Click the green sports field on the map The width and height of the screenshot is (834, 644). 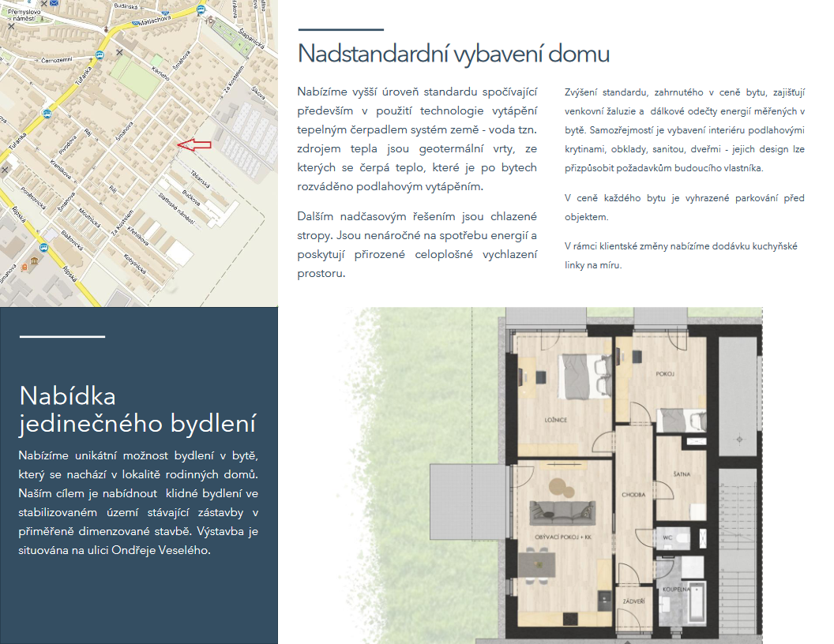point(139,78)
